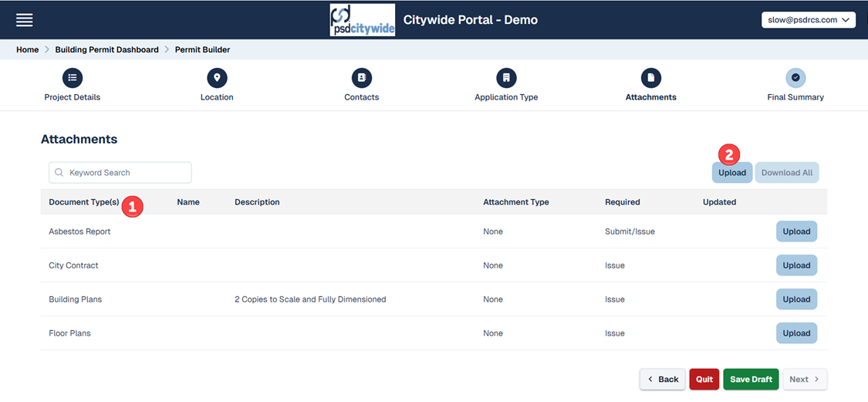Open Building Permit Dashboard breadcrumb

(x=106, y=50)
